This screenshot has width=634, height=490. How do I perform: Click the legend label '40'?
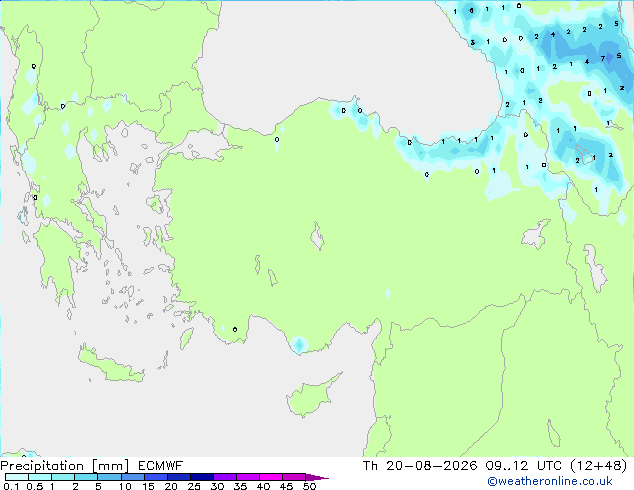point(263,486)
